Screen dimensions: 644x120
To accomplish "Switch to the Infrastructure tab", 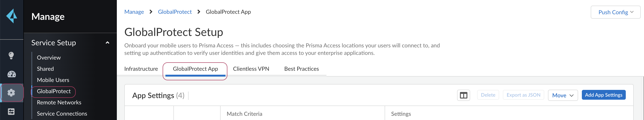I will coord(141,69).
